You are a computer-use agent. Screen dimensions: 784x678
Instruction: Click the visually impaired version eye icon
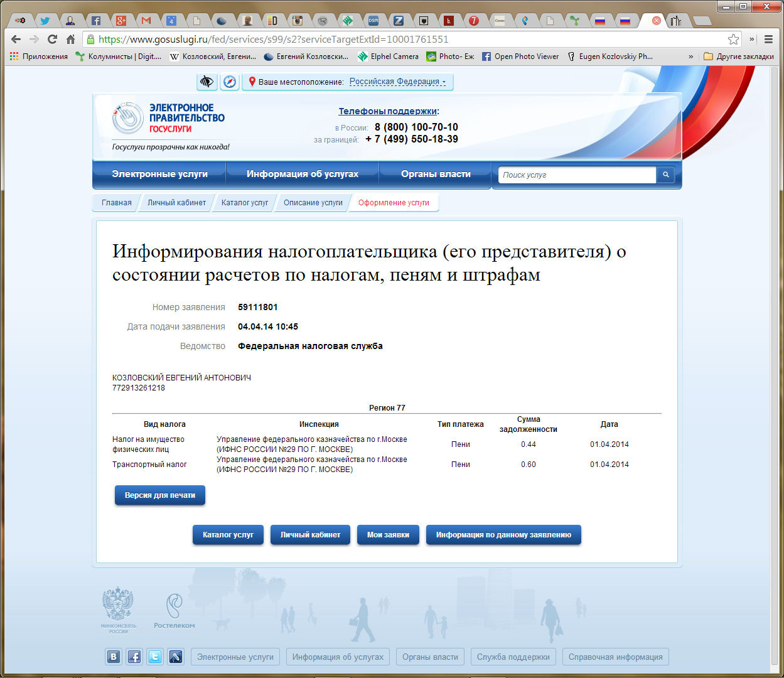point(207,82)
